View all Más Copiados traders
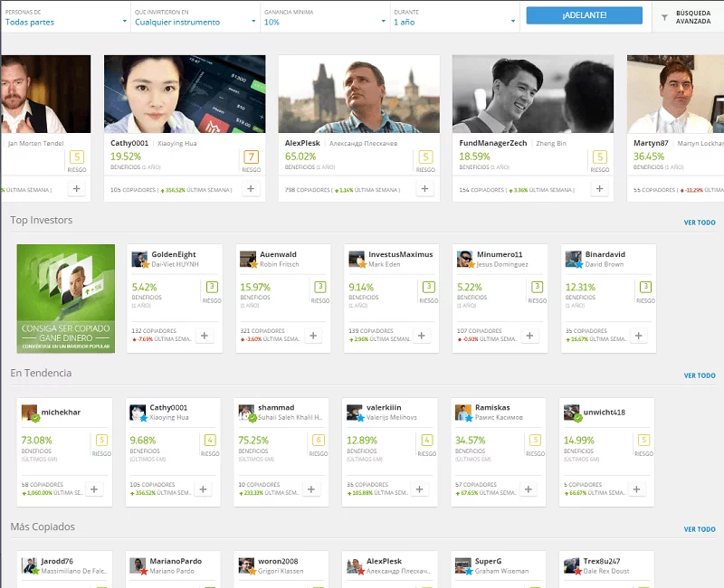The width and height of the screenshot is (724, 588). point(700,529)
